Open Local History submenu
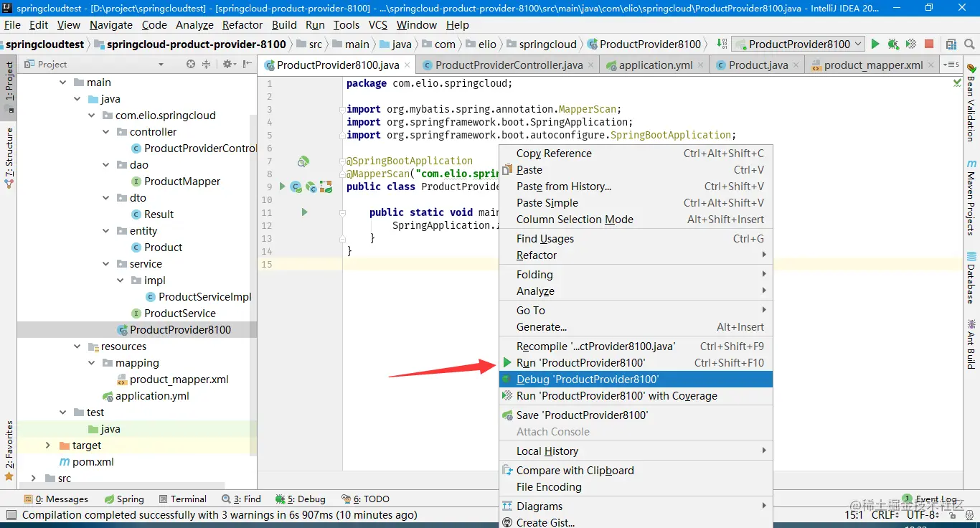Viewport: 980px width, 528px height. point(636,451)
